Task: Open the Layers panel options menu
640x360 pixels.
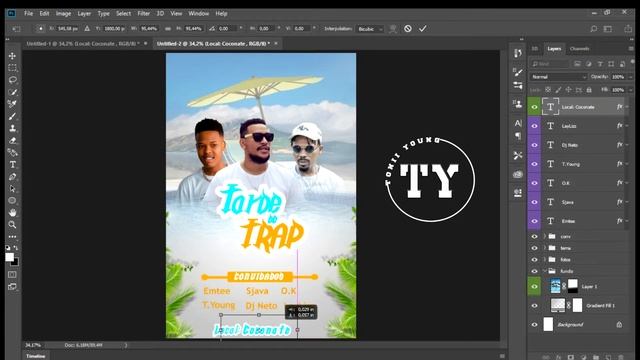Action: pyautogui.click(x=631, y=49)
